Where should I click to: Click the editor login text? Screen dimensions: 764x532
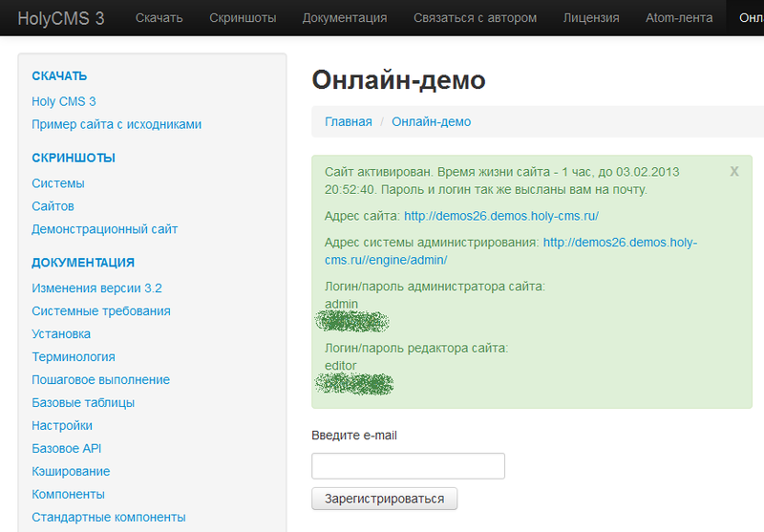pos(341,366)
